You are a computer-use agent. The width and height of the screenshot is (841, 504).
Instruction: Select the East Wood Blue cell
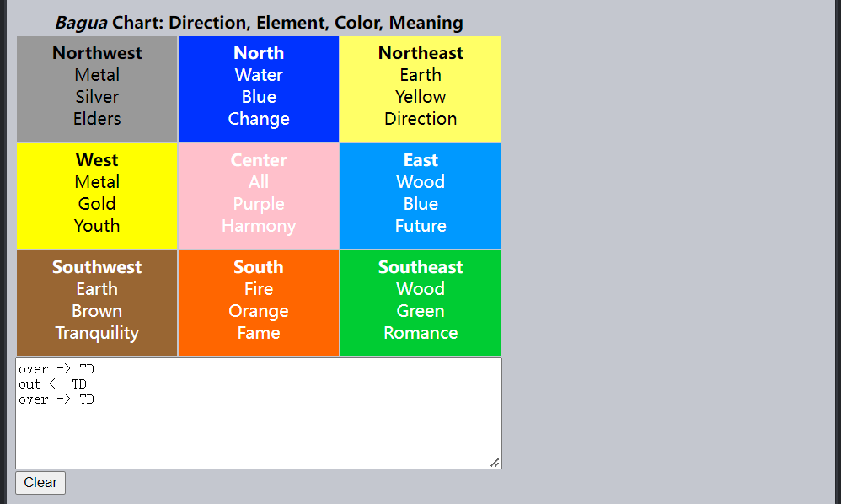pyautogui.click(x=420, y=196)
